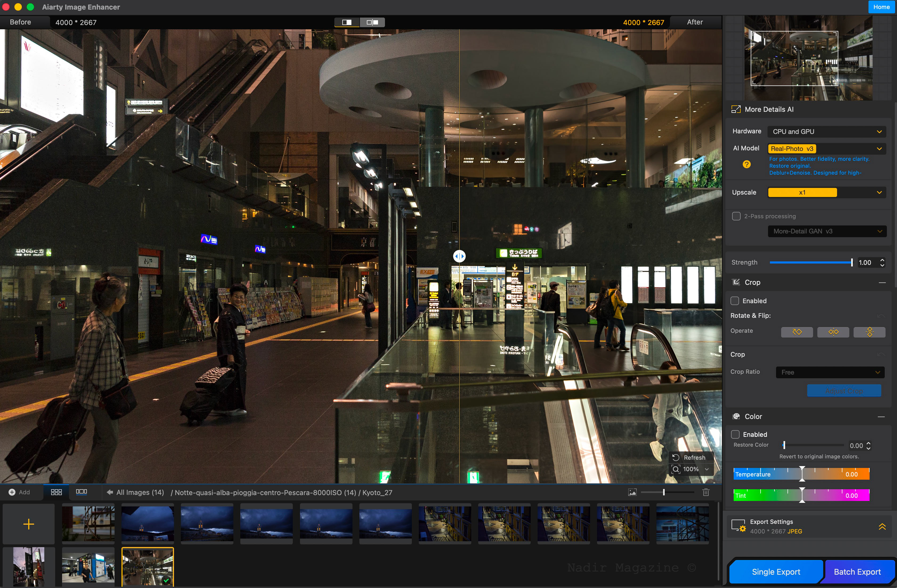Click the trash delete image icon
The height and width of the screenshot is (588, 897).
[x=706, y=492]
